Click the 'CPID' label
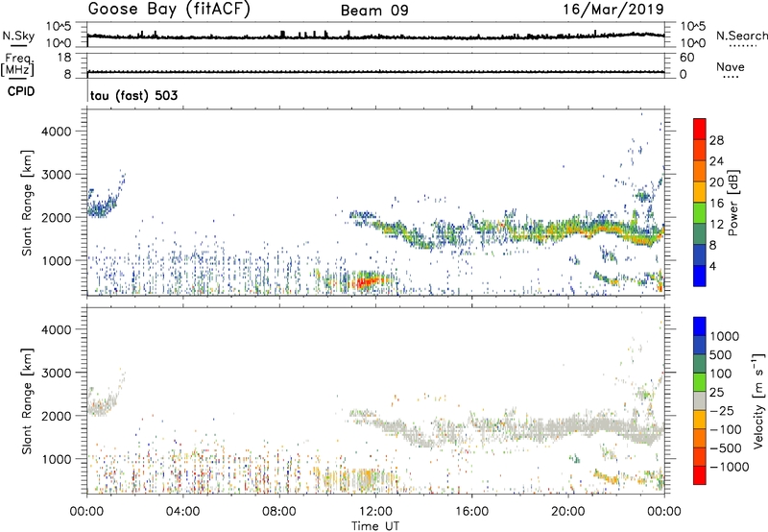The height and width of the screenshot is (532, 768). click(x=21, y=91)
